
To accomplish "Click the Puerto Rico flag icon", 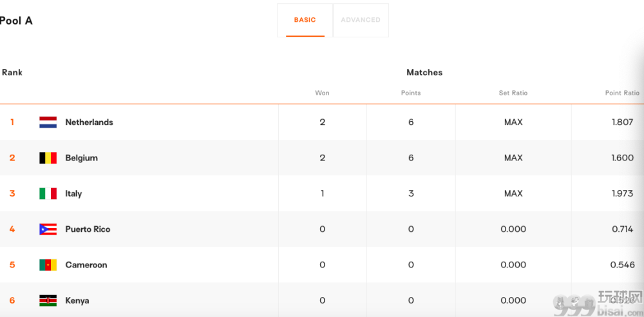I will (x=48, y=229).
